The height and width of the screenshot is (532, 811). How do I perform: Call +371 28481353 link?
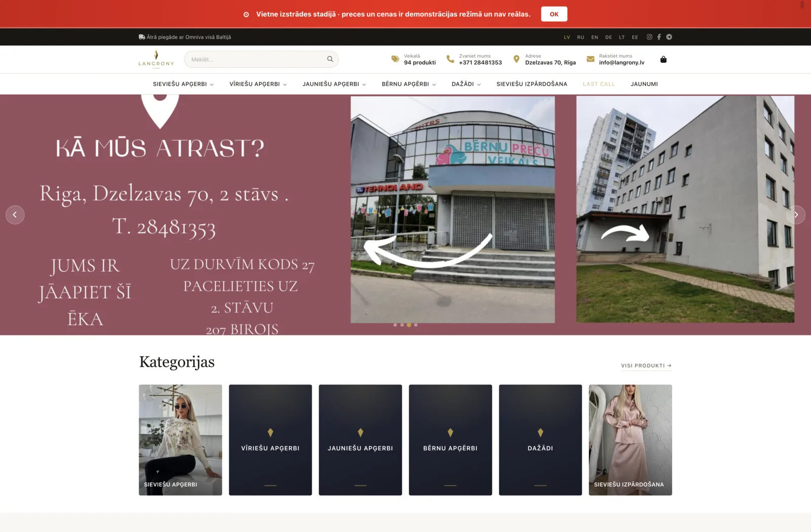(x=480, y=63)
